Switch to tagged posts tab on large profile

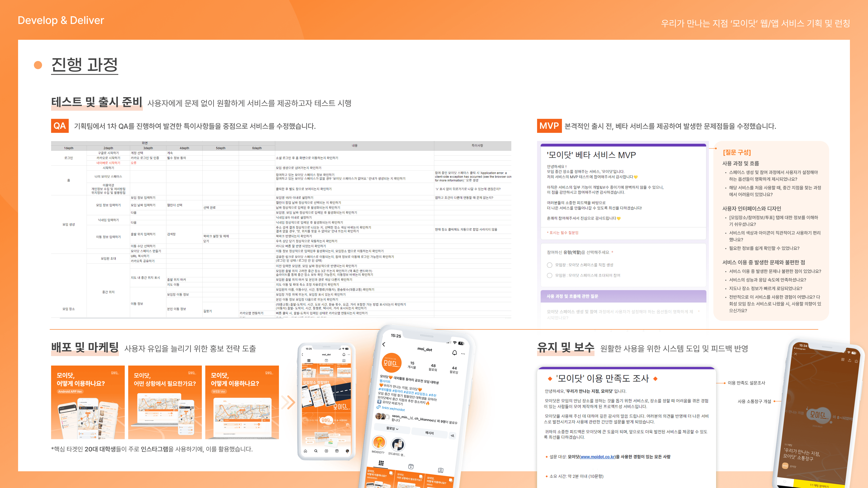pos(440,470)
